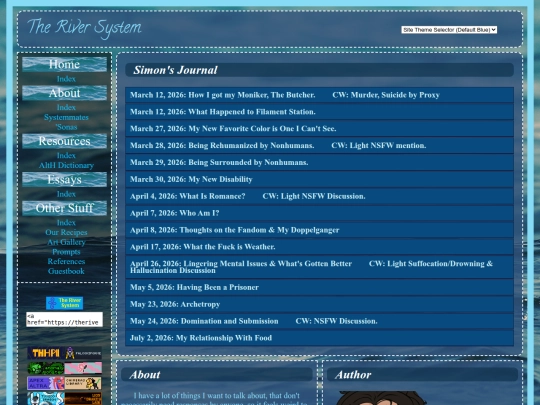This screenshot has width=540, height=405.
Task: Click The River System site title
Action: pyautogui.click(x=84, y=28)
